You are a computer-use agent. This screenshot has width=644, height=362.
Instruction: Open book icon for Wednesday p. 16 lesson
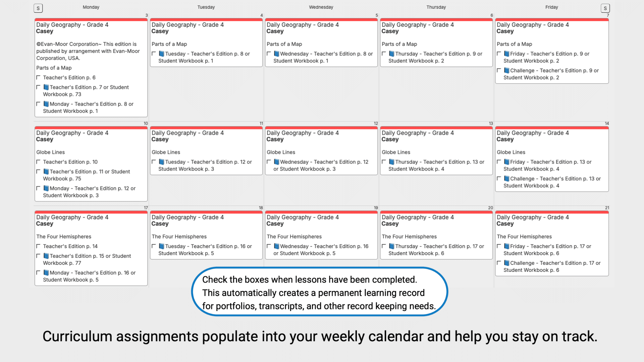(276, 246)
